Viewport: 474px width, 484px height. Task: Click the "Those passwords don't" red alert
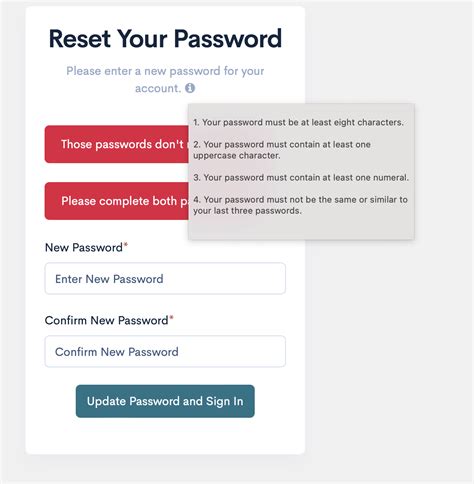117,144
